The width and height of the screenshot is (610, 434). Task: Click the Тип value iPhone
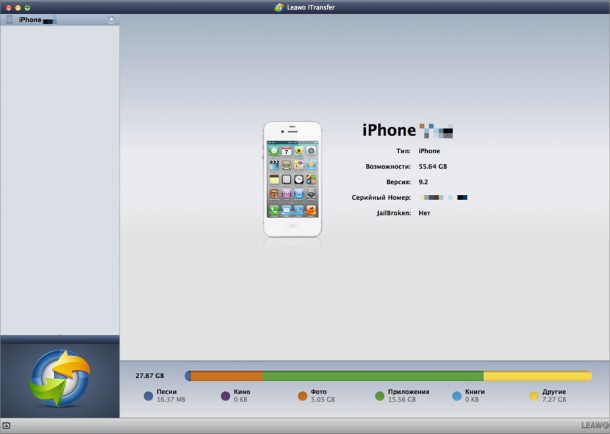coord(429,151)
